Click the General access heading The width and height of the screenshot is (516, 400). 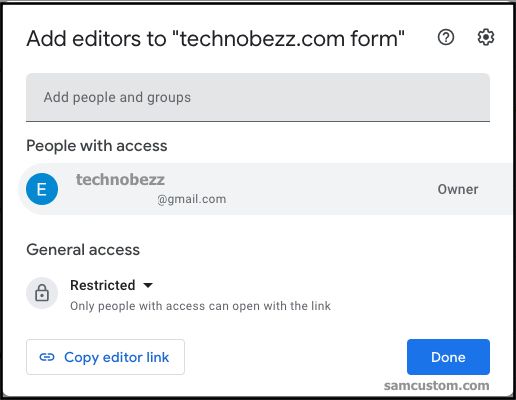[x=83, y=250]
